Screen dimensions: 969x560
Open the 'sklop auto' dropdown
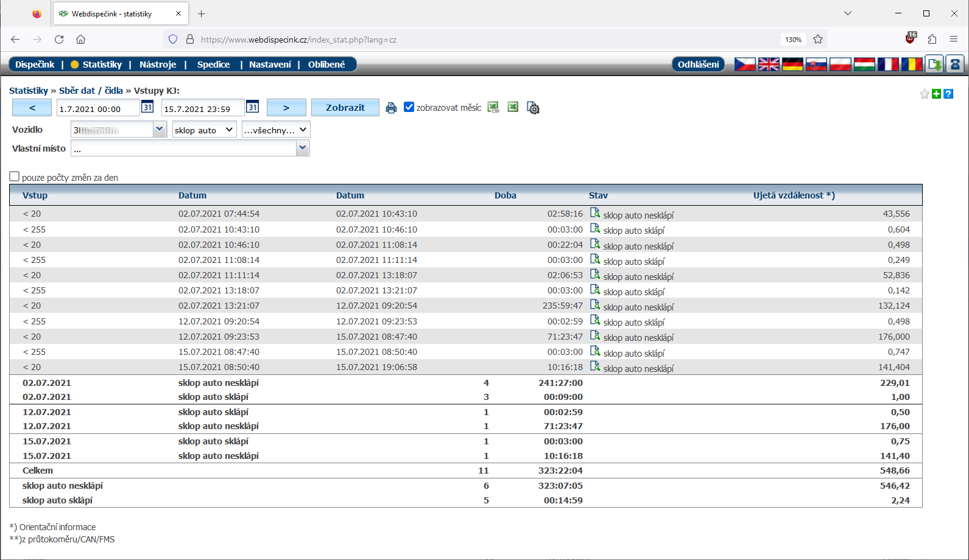[204, 130]
